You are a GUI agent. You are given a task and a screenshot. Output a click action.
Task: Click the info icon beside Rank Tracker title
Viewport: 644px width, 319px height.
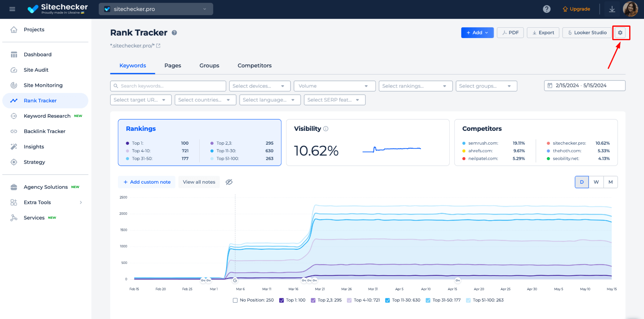tap(174, 33)
